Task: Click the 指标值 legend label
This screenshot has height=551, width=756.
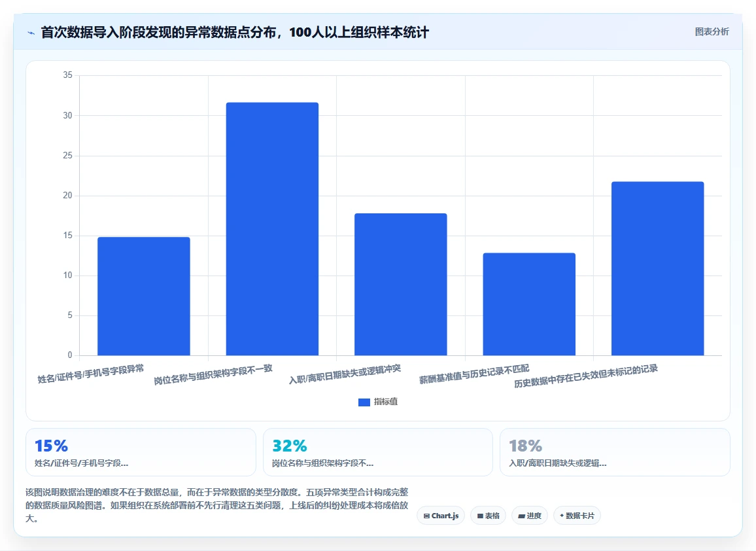Action: click(386, 402)
